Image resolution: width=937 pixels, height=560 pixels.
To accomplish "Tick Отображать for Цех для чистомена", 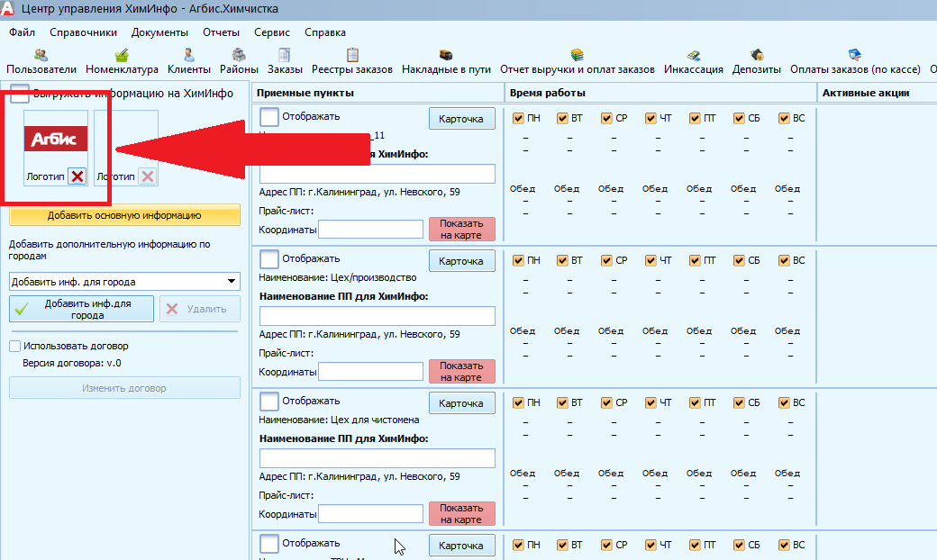I will [268, 402].
